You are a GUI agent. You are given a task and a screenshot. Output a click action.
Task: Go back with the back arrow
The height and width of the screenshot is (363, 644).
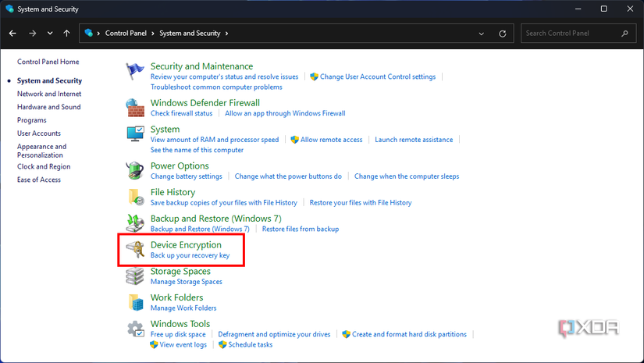click(13, 34)
